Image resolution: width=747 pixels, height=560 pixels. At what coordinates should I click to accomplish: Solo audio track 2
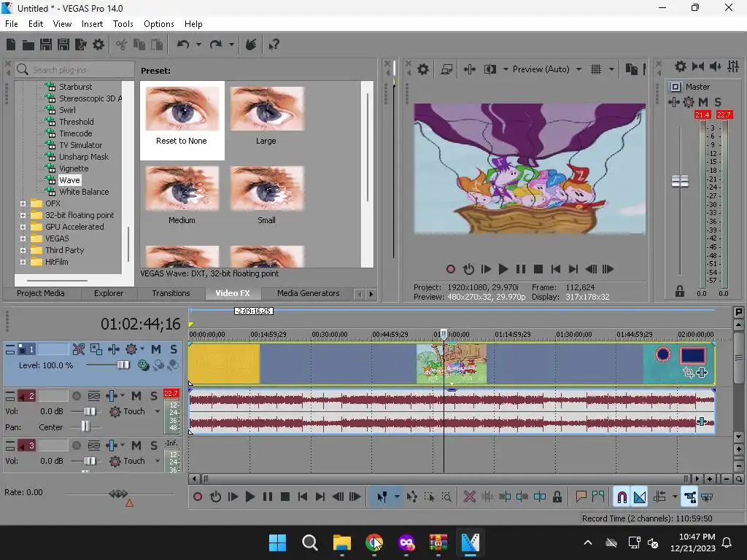coord(154,396)
